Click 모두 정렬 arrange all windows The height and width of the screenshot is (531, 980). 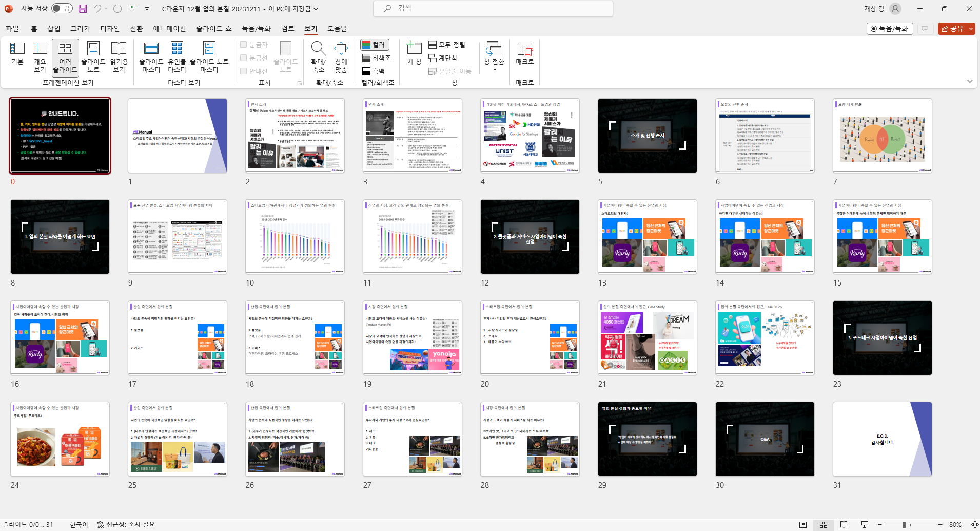pyautogui.click(x=447, y=45)
